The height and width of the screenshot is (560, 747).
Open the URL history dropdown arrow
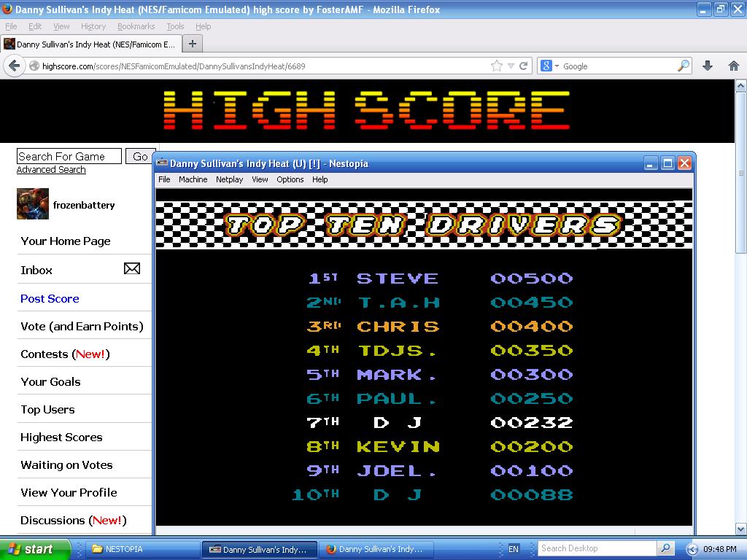pos(511,66)
